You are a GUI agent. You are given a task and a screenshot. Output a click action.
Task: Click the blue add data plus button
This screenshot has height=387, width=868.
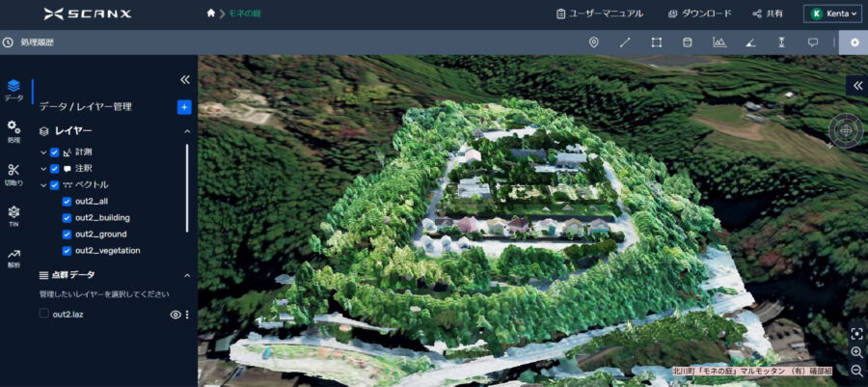[x=184, y=107]
